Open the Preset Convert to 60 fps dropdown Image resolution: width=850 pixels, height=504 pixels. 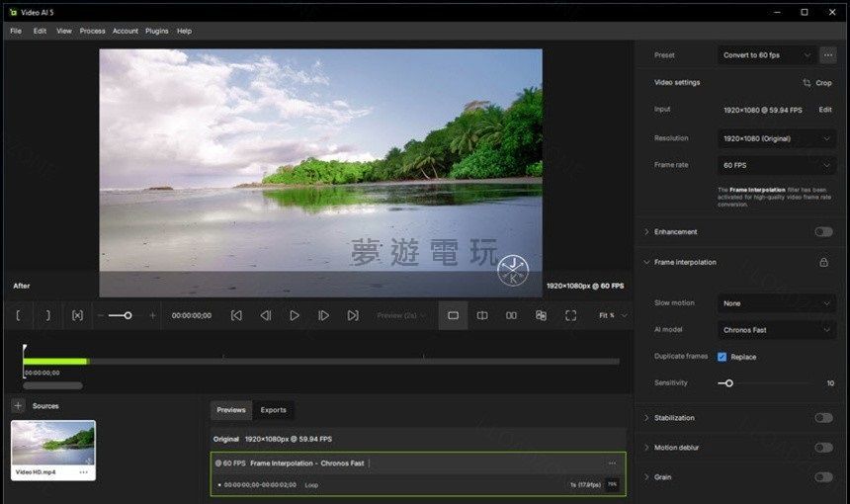click(767, 55)
